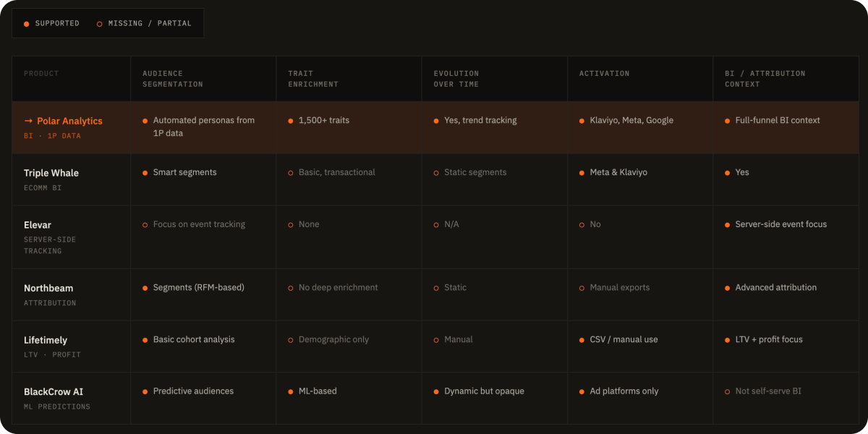Click the Elevar product name
This screenshot has width=868, height=434.
(38, 225)
